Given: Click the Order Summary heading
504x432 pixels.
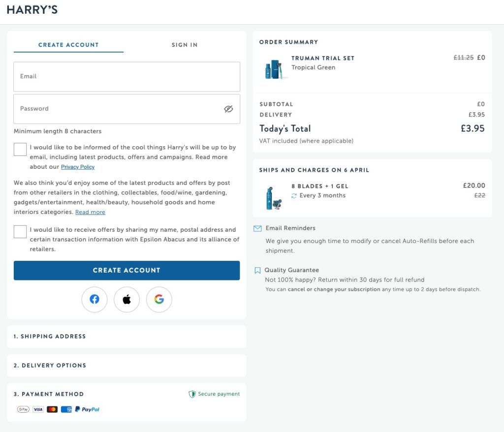Looking at the screenshot, I should click(288, 42).
